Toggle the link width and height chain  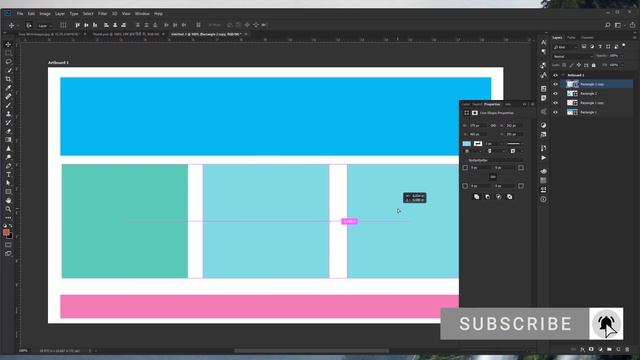(493, 126)
